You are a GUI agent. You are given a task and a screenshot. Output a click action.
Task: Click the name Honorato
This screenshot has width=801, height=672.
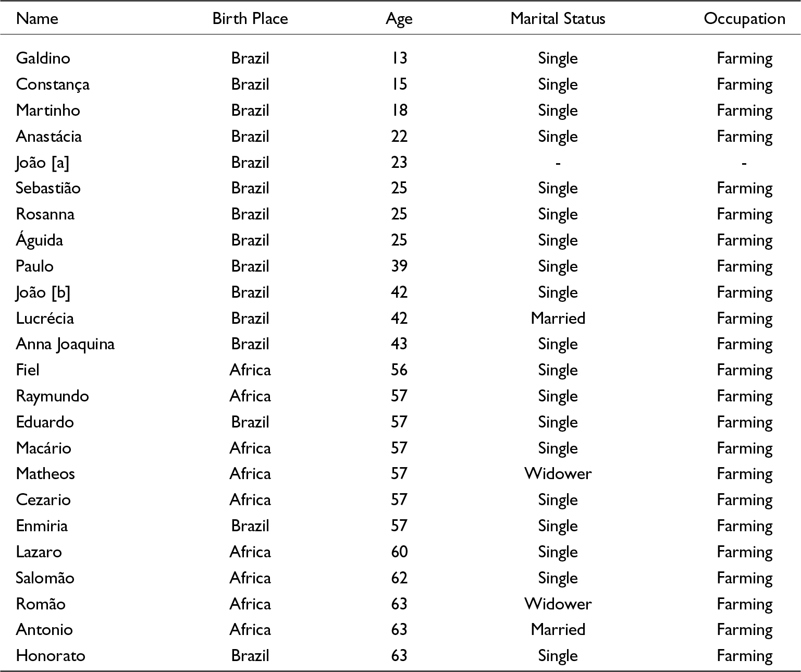pos(51,655)
